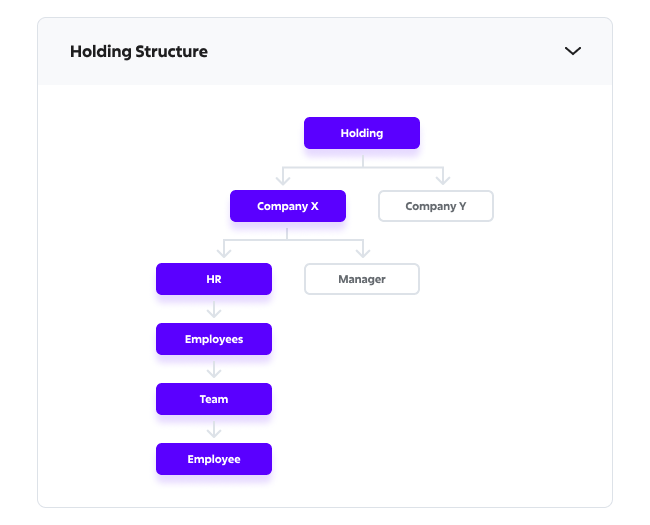Image resolution: width=650 pixels, height=525 pixels.
Task: Click arrow between Employees and Team
Action: [x=214, y=370]
